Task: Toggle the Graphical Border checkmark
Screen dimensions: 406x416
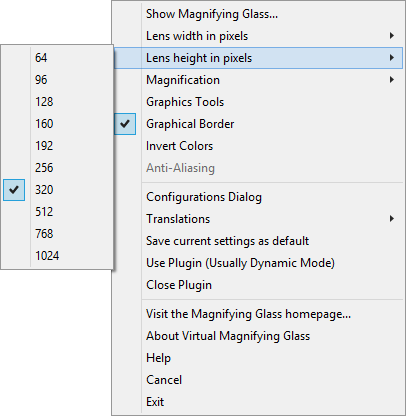Action: point(125,124)
